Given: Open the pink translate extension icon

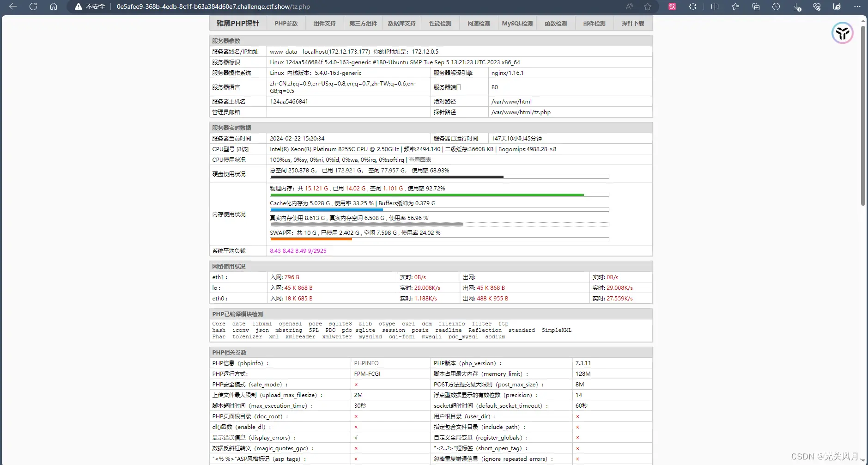Looking at the screenshot, I should point(672,6).
